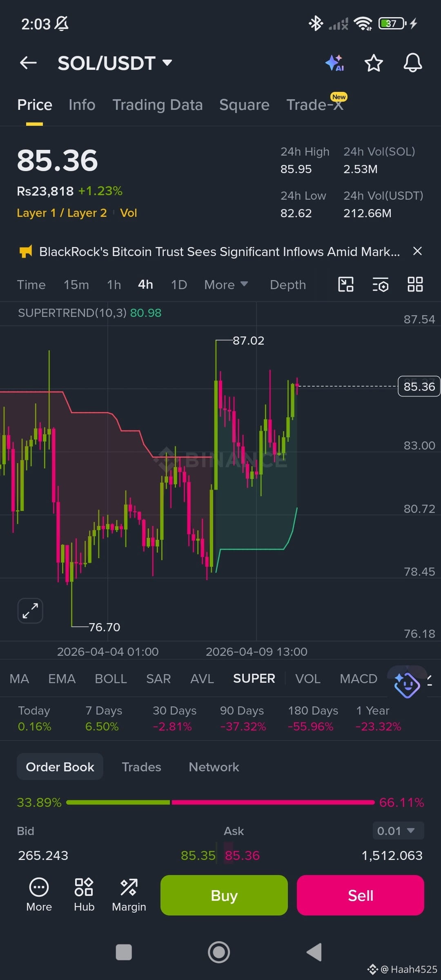Open the More menu icon
The image size is (441, 980).
tap(39, 895)
